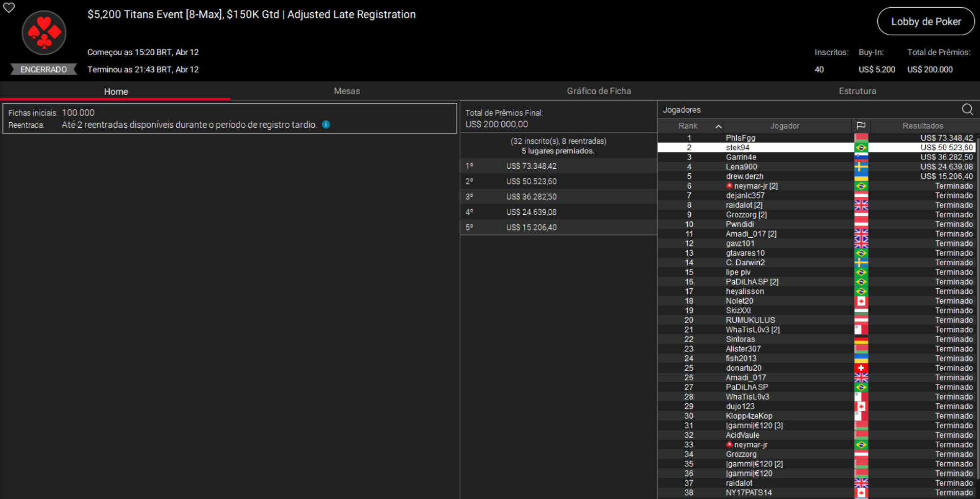The image size is (980, 499).
Task: Click the player list scrollbar
Action: 977,256
